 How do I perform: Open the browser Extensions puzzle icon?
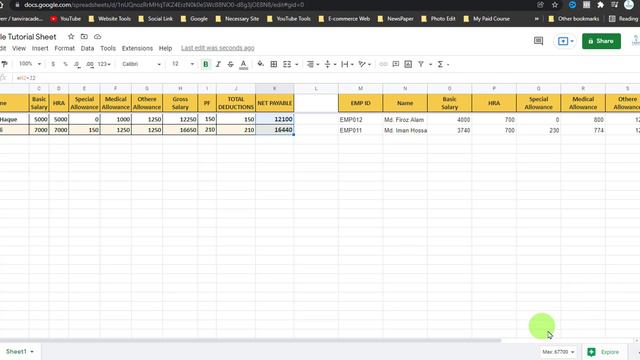[600, 5]
